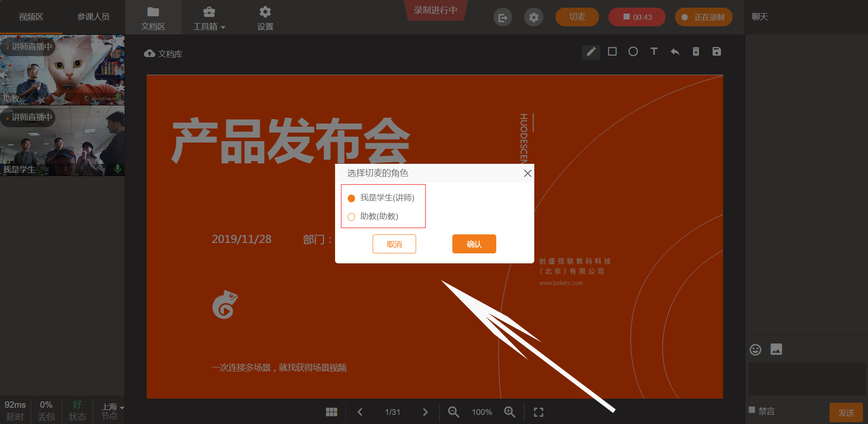
Task: Open the 文档库 cloud upload icon
Action: 149,53
